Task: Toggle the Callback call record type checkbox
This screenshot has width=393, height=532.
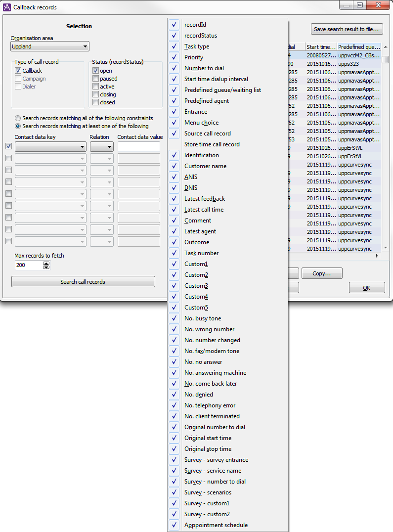Action: (x=18, y=71)
